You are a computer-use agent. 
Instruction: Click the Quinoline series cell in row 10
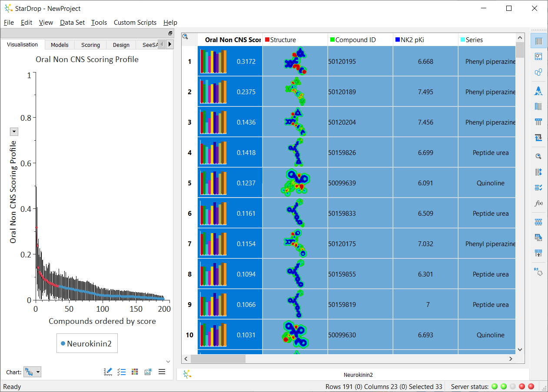coord(487,335)
